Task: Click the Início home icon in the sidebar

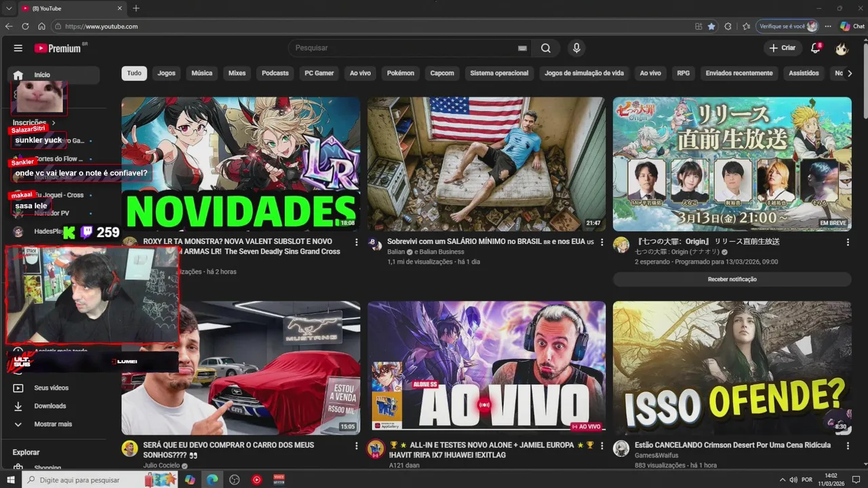Action: point(18,75)
